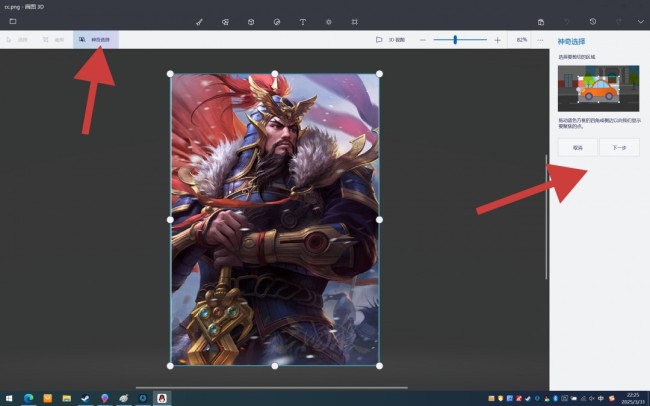Click the bottom-right selection corner handle
Image resolution: width=650 pixels, height=406 pixels.
379,366
